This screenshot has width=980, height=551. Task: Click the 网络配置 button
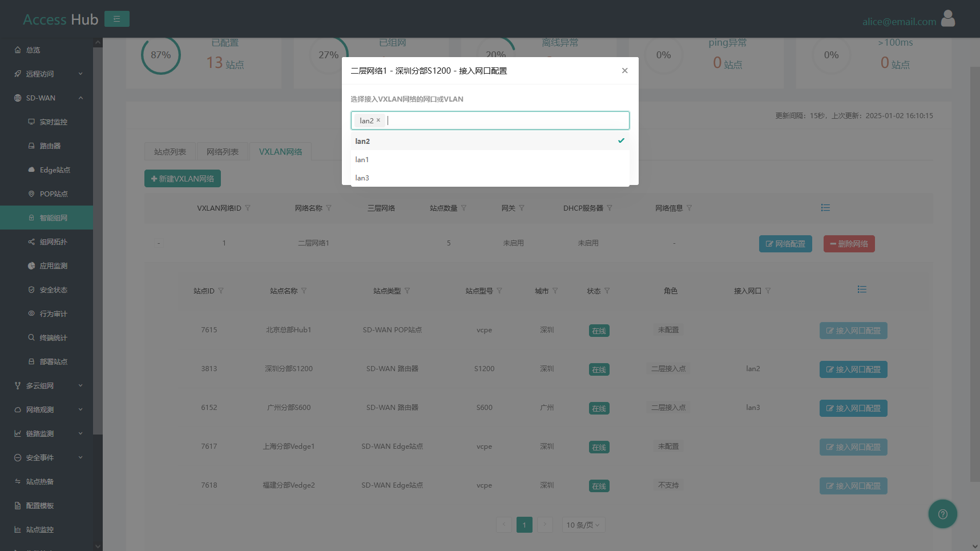(x=785, y=244)
